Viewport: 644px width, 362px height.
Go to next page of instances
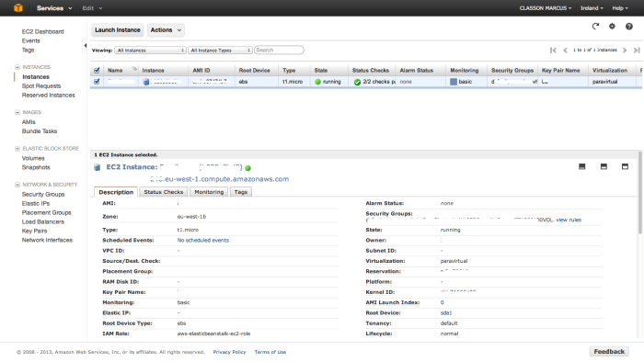625,50
